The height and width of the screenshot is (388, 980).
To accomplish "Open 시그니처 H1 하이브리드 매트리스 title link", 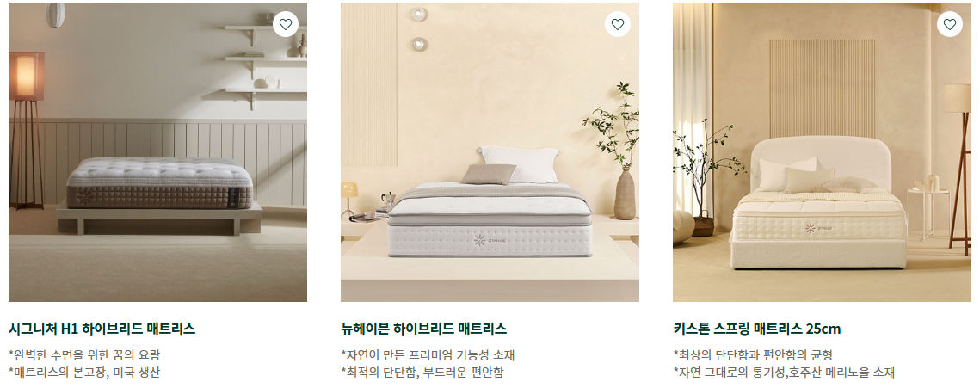I will point(102,329).
